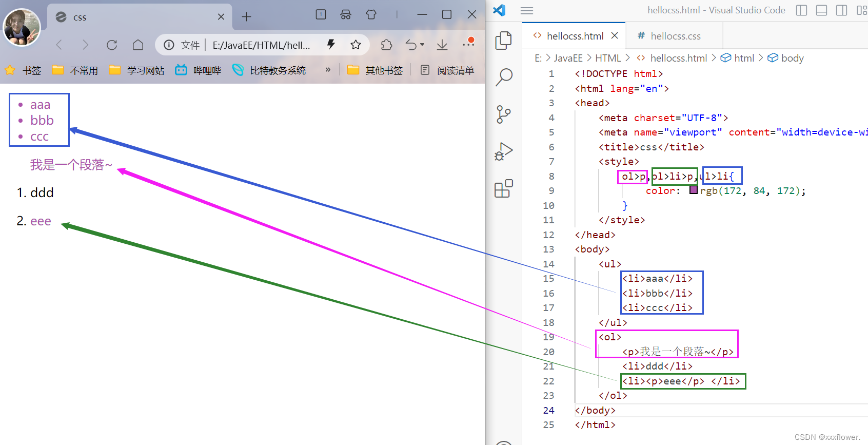Open the browser more options menu

tap(468, 44)
